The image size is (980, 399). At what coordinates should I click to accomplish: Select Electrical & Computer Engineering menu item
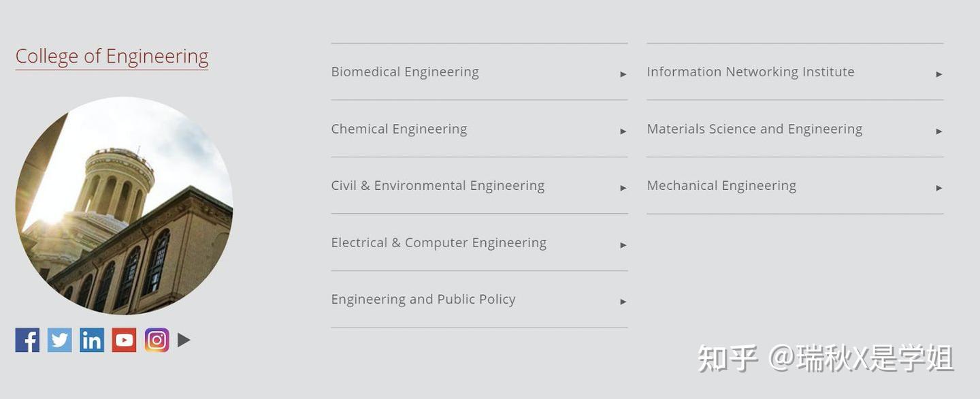[438, 243]
